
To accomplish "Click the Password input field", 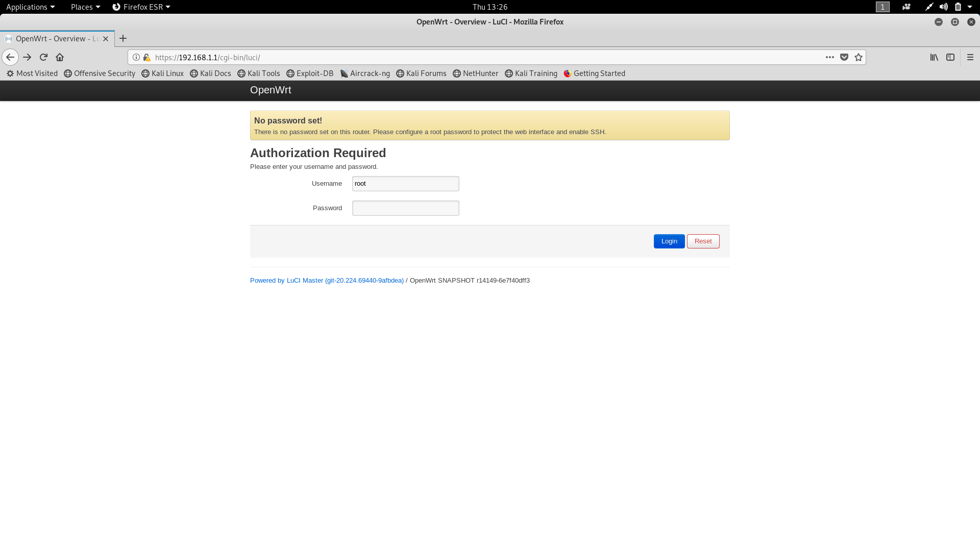I will click(x=406, y=208).
